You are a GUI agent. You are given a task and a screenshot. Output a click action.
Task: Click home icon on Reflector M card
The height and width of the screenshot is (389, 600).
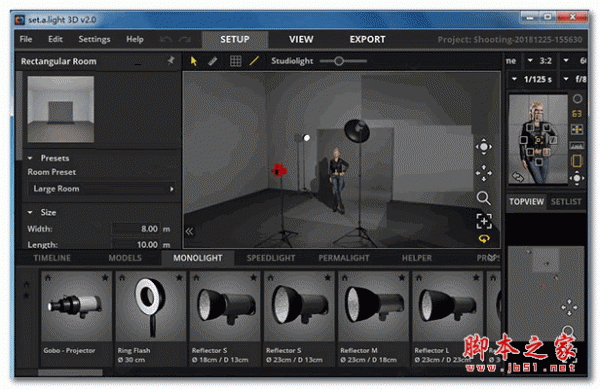345,278
